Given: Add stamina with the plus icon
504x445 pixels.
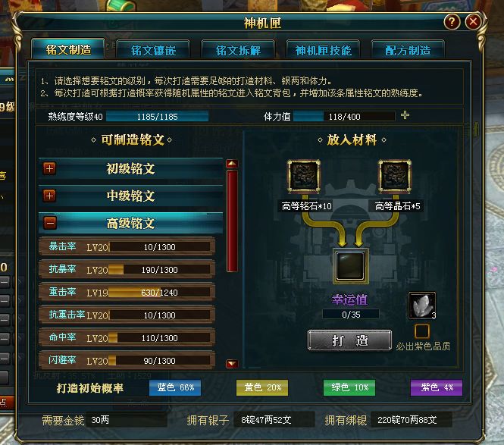Looking at the screenshot, I should point(405,115).
